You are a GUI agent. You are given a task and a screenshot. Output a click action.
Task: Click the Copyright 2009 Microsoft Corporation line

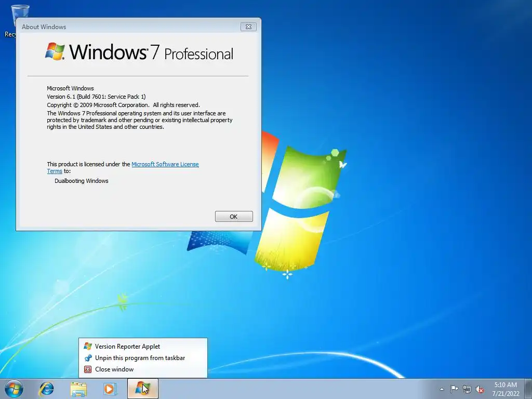[123, 105]
